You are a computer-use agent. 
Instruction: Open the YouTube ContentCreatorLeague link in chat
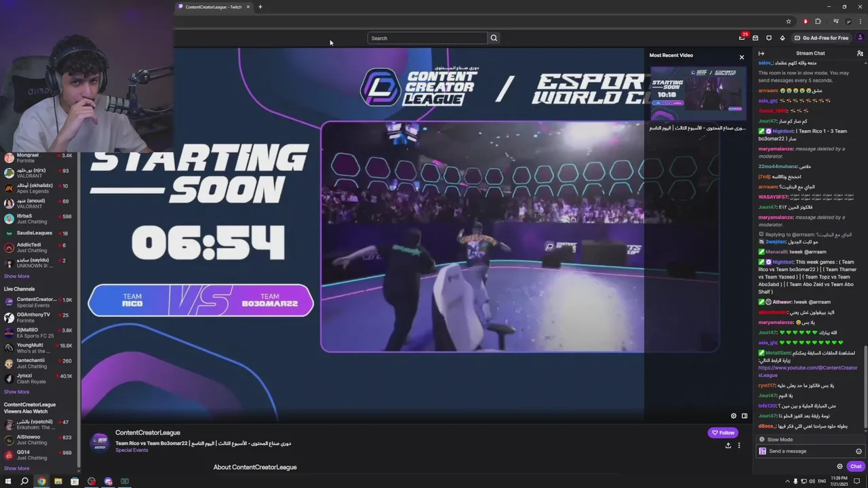808,371
